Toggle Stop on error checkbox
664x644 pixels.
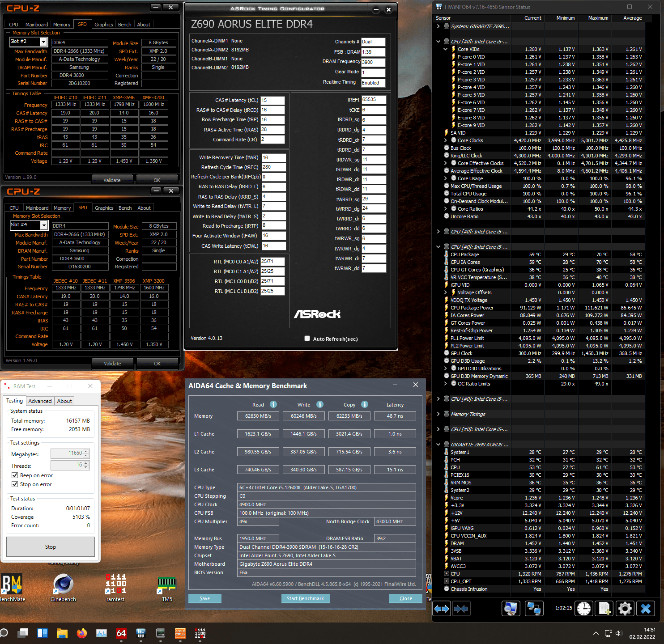click(15, 484)
